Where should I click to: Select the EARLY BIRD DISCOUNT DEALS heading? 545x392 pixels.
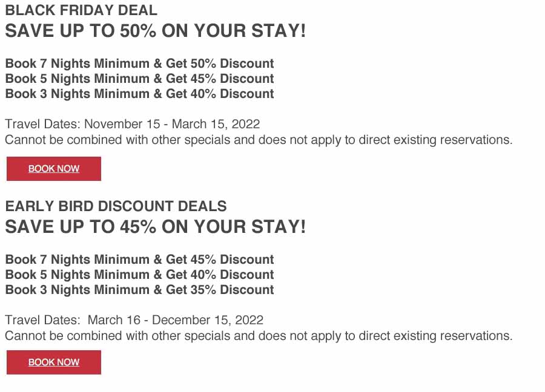coord(116,206)
